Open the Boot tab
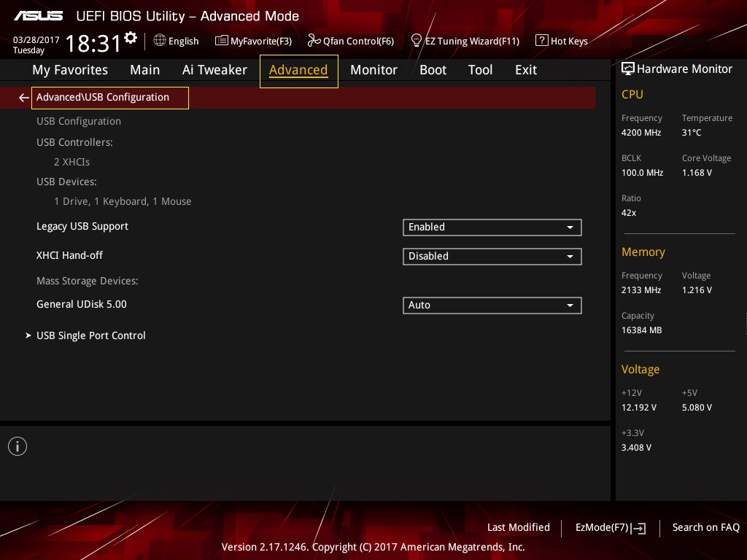This screenshot has height=560, width=747. point(433,70)
